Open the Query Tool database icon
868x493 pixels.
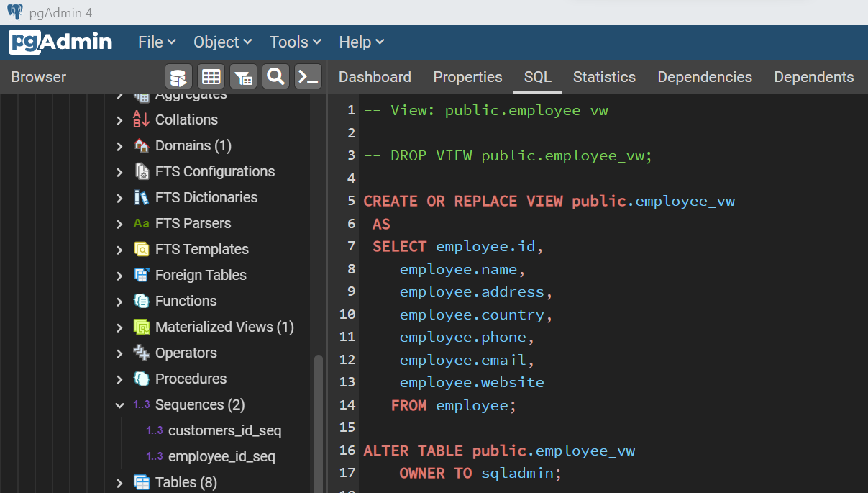tap(178, 77)
